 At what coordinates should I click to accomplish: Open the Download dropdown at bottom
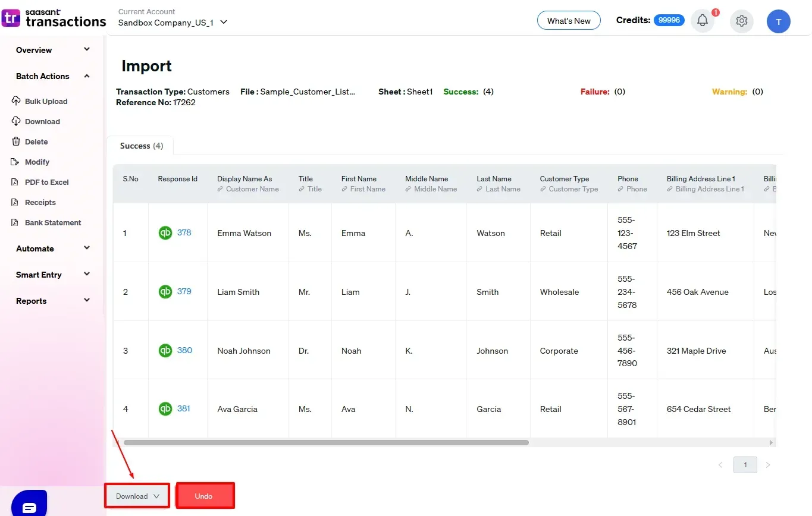[x=137, y=496]
